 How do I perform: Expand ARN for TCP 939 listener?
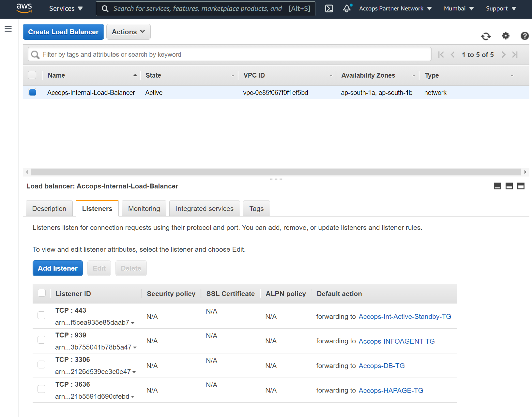point(135,348)
